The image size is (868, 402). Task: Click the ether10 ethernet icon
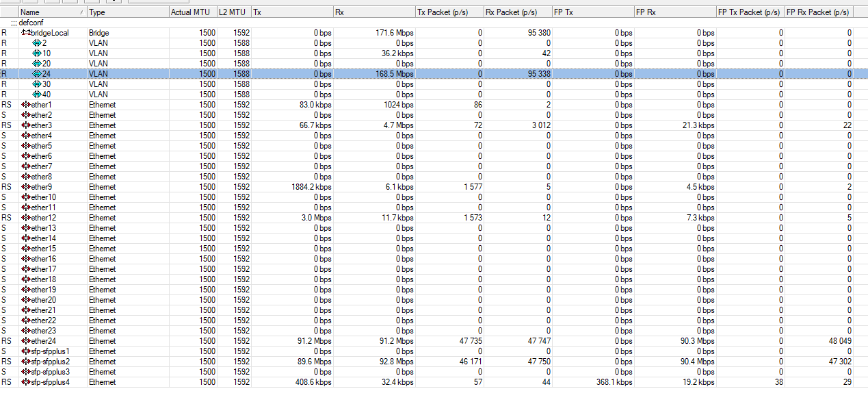tap(26, 197)
